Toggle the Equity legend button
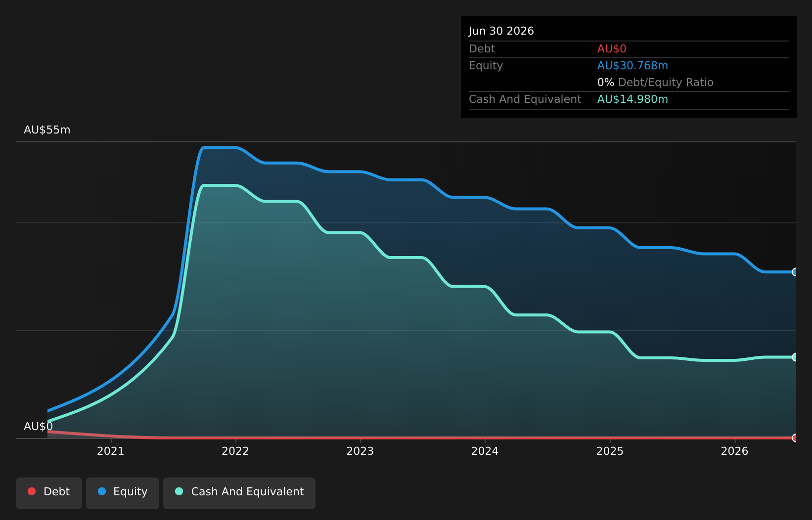The height and width of the screenshot is (520, 812). tap(123, 493)
